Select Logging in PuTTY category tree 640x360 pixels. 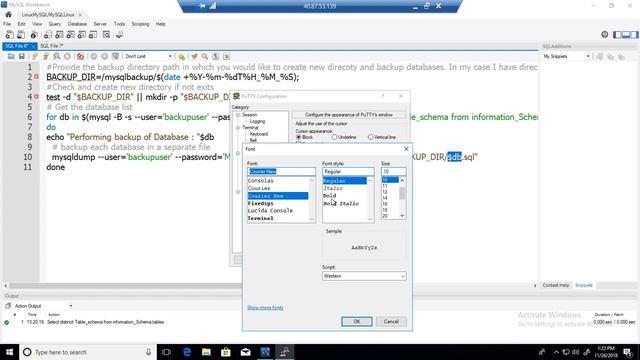(257, 122)
